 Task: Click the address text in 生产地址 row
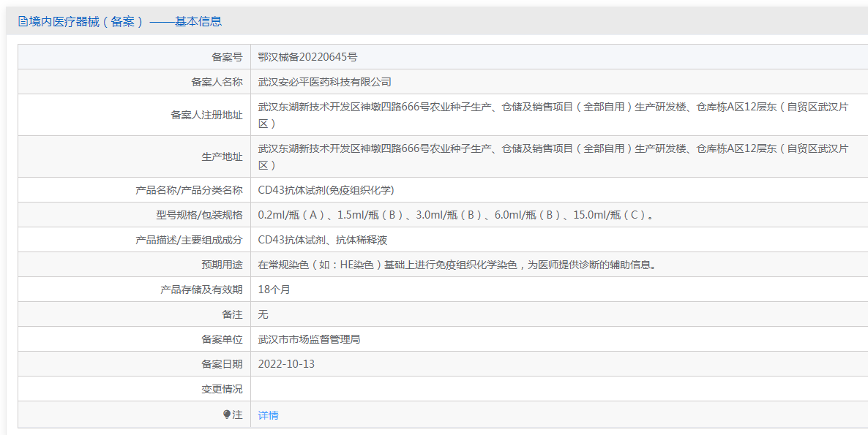[x=553, y=156]
